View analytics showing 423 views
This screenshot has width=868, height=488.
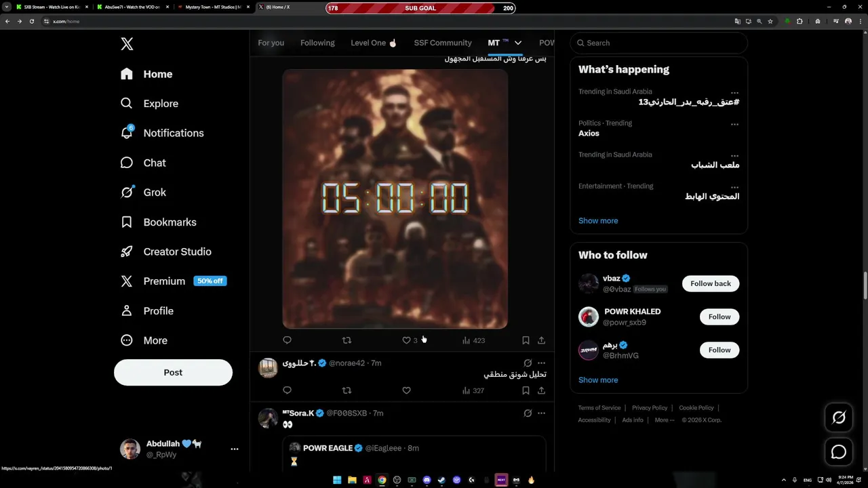click(473, 340)
